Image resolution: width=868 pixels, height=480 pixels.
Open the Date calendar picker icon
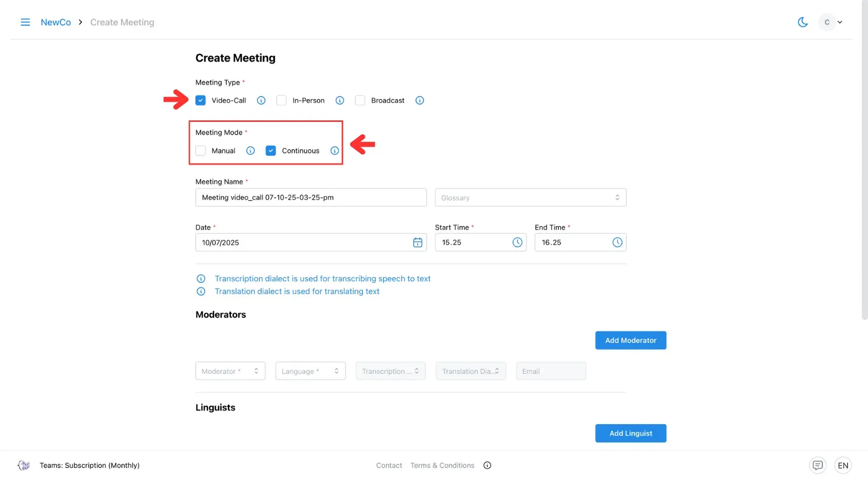pyautogui.click(x=417, y=243)
